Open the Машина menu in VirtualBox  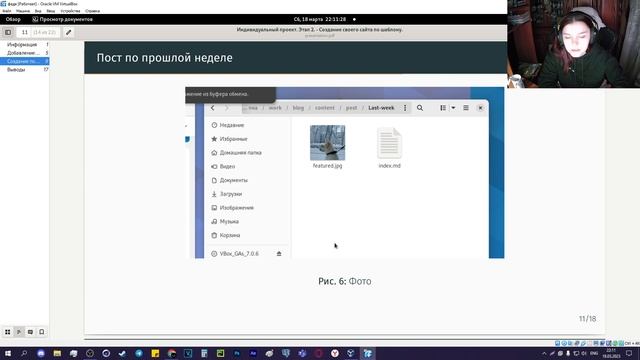click(23, 11)
